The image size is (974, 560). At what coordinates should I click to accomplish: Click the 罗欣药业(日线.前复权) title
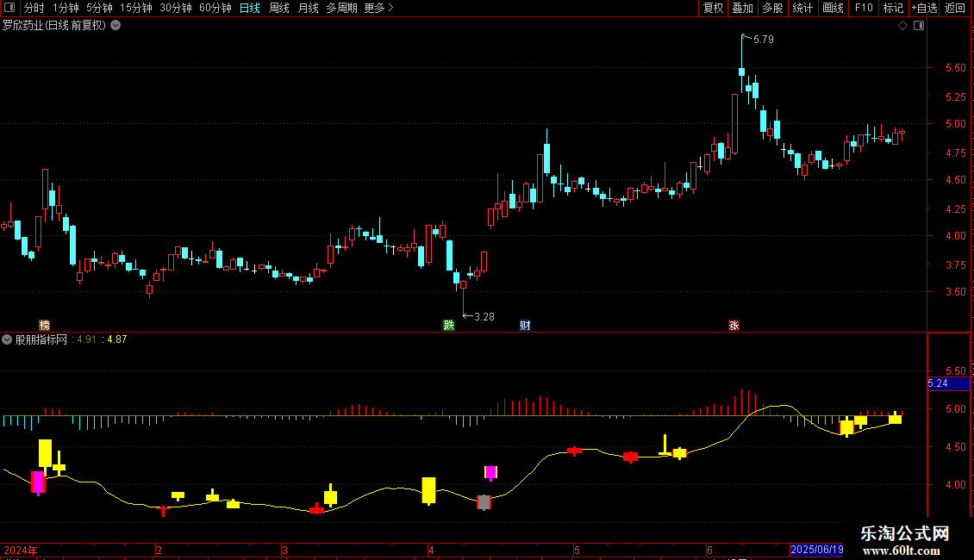point(54,26)
